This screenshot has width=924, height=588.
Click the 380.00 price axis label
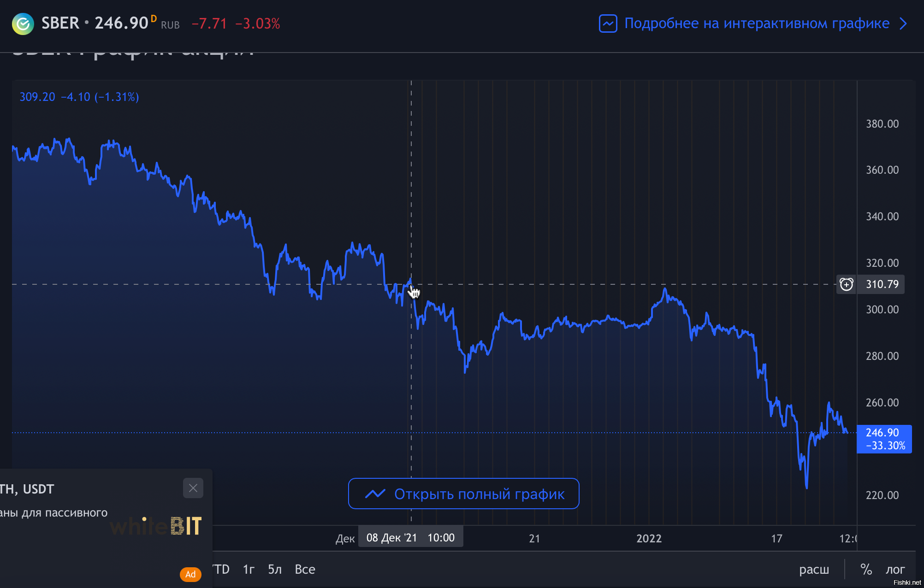[882, 124]
